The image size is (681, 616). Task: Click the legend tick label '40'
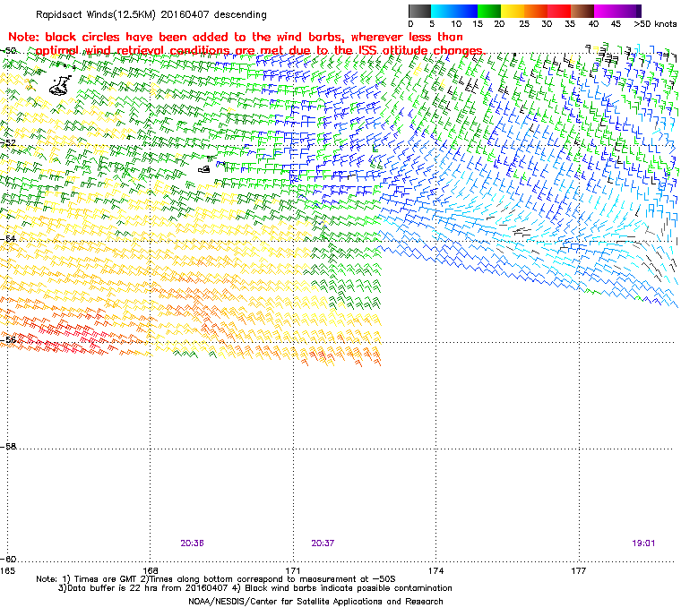pos(593,24)
